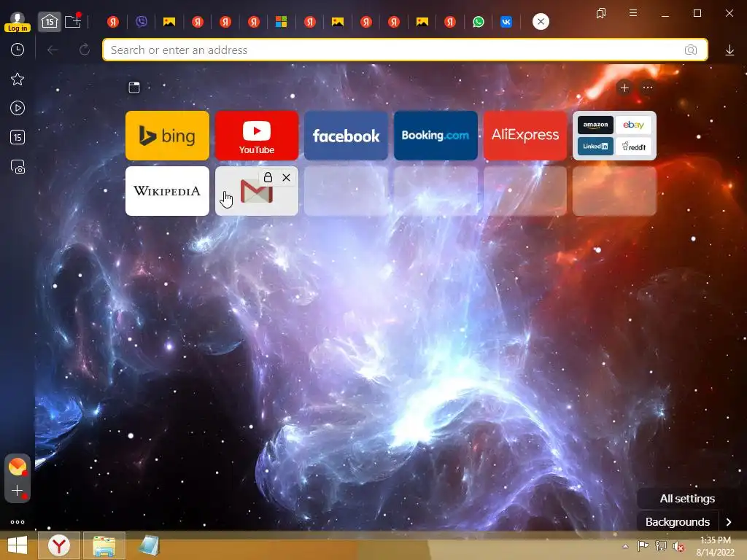Open the tab overview house icon showing 15
Viewport: 747px width, 560px height.
pyautogui.click(x=50, y=21)
